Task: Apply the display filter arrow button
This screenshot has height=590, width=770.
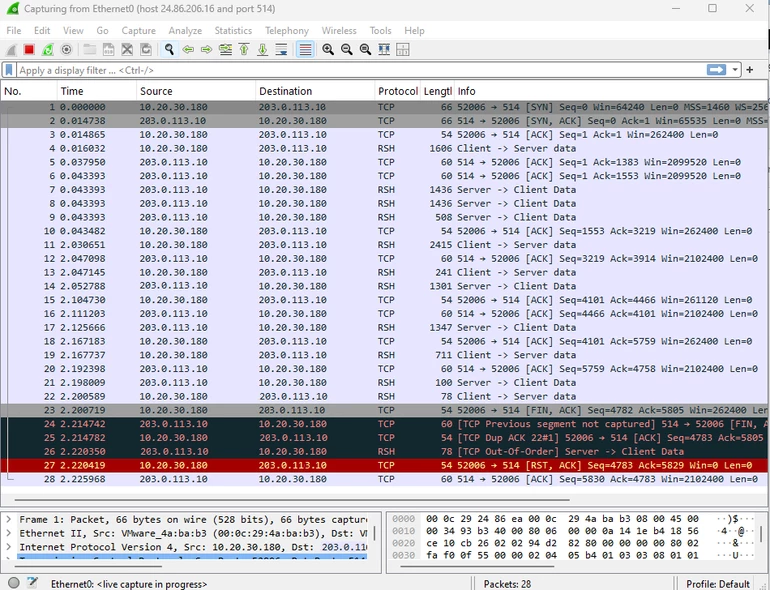Action: pyautogui.click(x=716, y=70)
